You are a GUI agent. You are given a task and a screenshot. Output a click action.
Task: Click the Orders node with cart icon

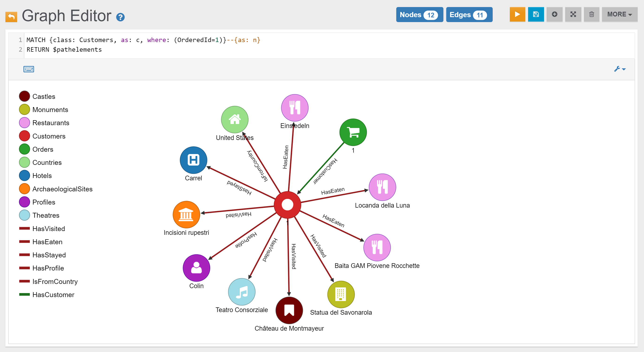click(x=353, y=132)
